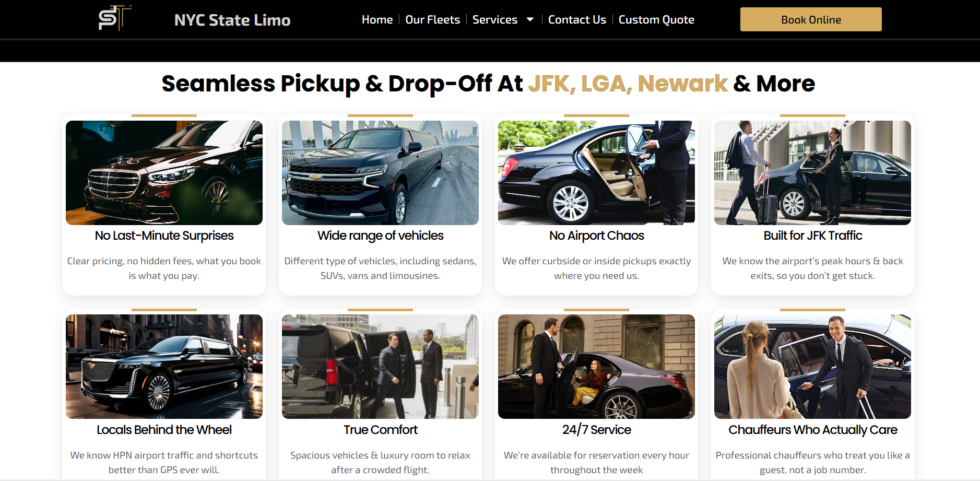Click the Locals Behind the Wheel heading
The image size is (980, 481).
click(x=164, y=430)
